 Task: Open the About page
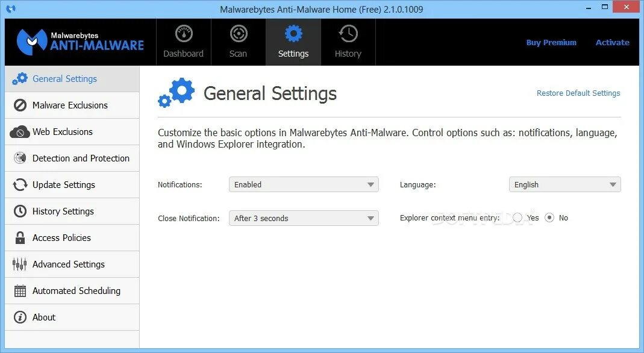click(x=72, y=317)
